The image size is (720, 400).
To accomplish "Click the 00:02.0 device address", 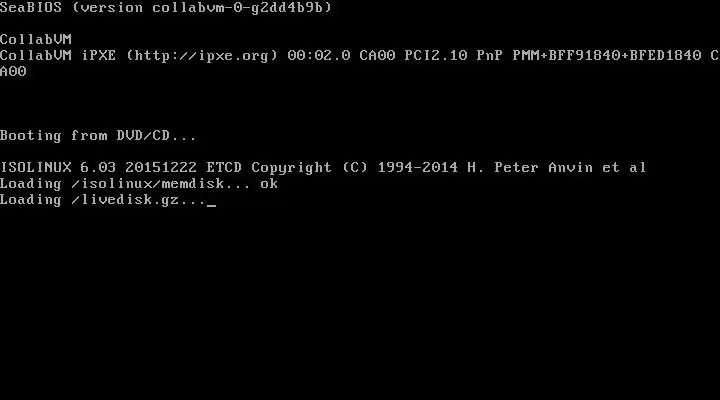I will point(319,56).
